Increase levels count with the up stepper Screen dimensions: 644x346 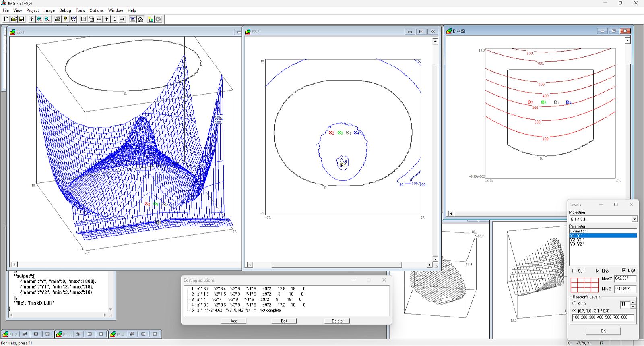click(x=633, y=302)
